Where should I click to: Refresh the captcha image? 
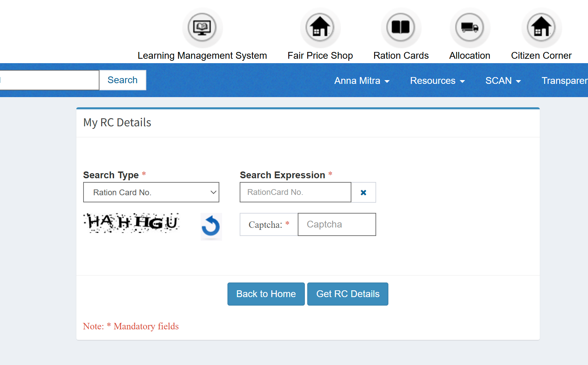click(211, 226)
